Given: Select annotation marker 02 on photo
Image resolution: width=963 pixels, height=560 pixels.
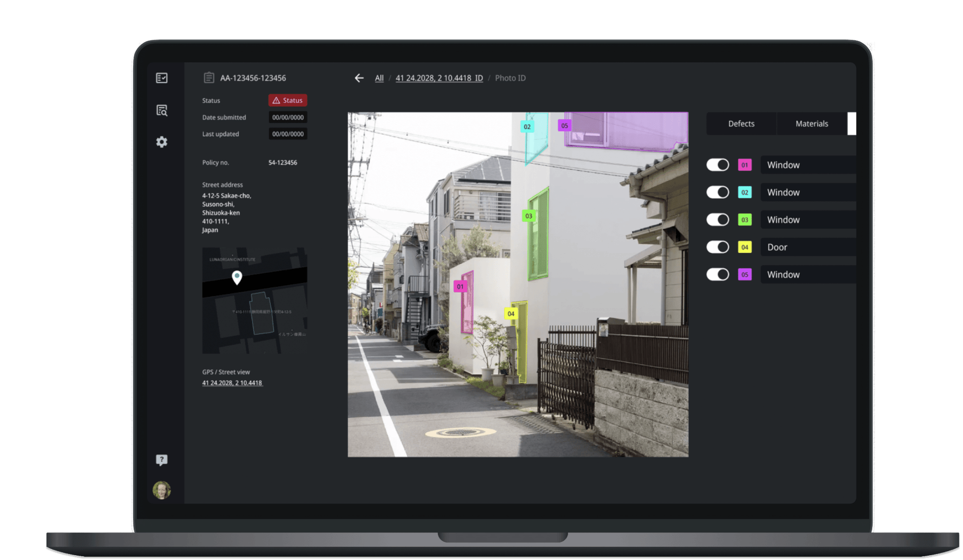Looking at the screenshot, I should [x=527, y=127].
